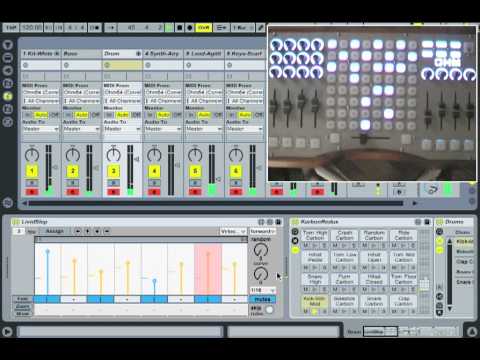
Task: Click the green play button in transport
Action: 169,27
